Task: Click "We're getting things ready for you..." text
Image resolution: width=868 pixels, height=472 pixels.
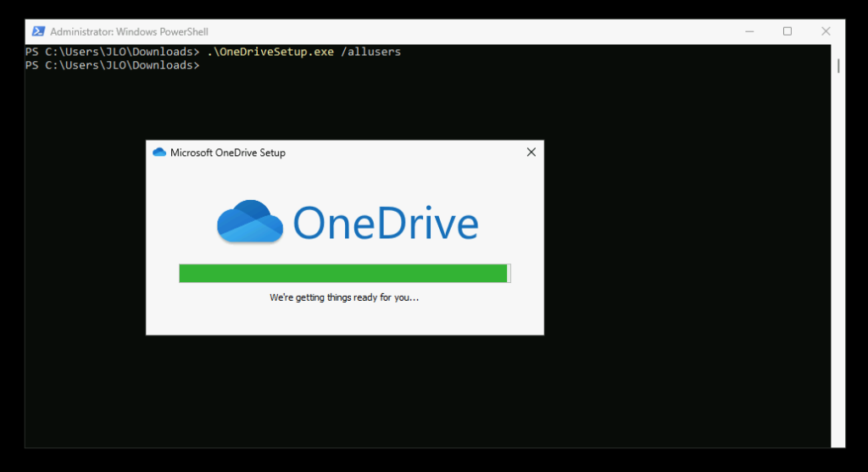Action: pos(344,297)
